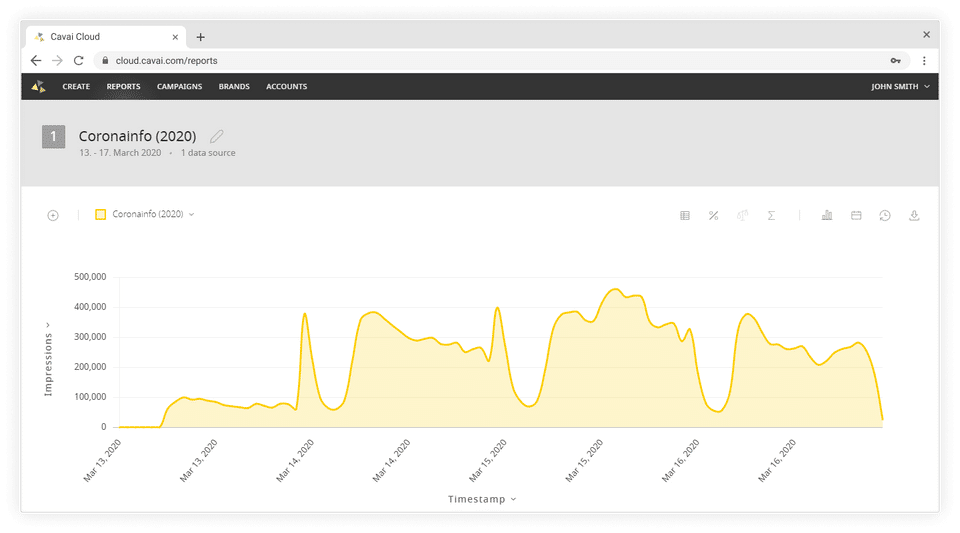
Task: Change the Timestamp x-axis dimension
Action: (482, 499)
